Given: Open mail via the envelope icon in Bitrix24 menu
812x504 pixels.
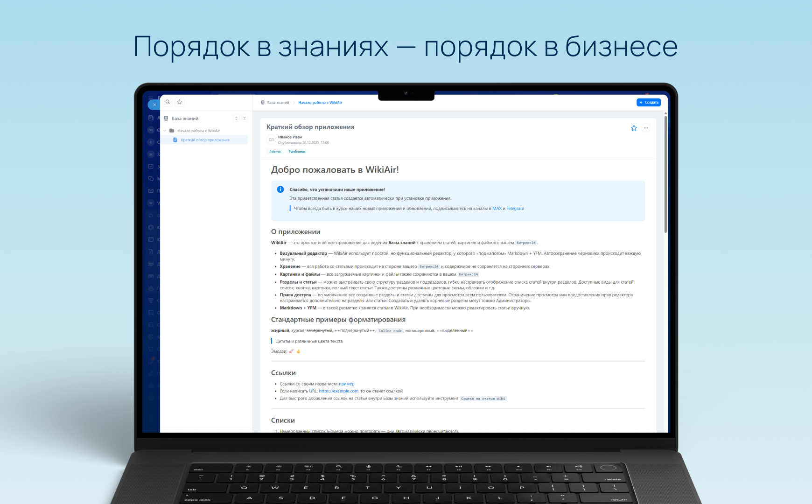Looking at the screenshot, I should click(x=151, y=191).
